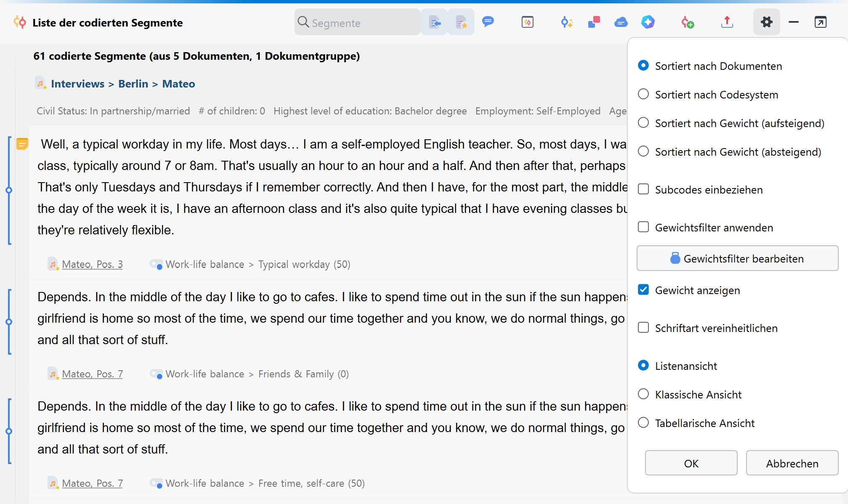Image resolution: width=848 pixels, height=504 pixels.
Task: Enable Subcodes einbeziehen checkbox
Action: pos(643,189)
